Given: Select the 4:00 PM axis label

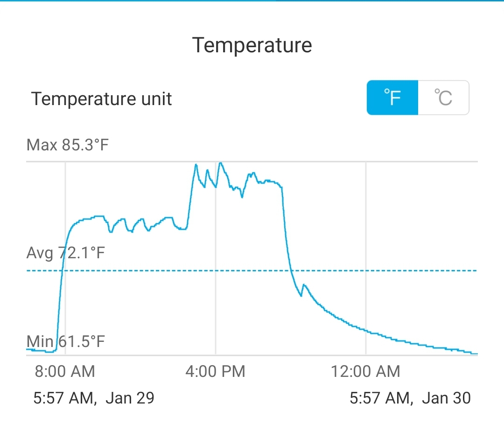Looking at the screenshot, I should 215,371.
